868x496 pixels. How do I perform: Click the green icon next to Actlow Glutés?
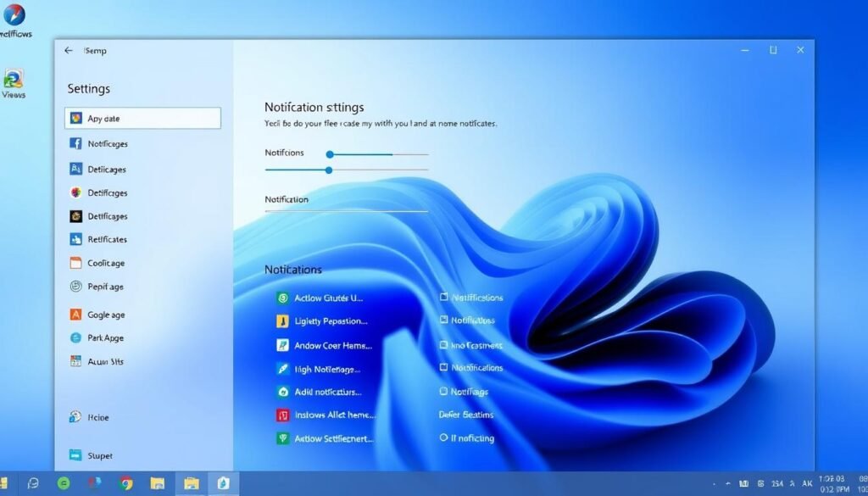[x=283, y=298]
